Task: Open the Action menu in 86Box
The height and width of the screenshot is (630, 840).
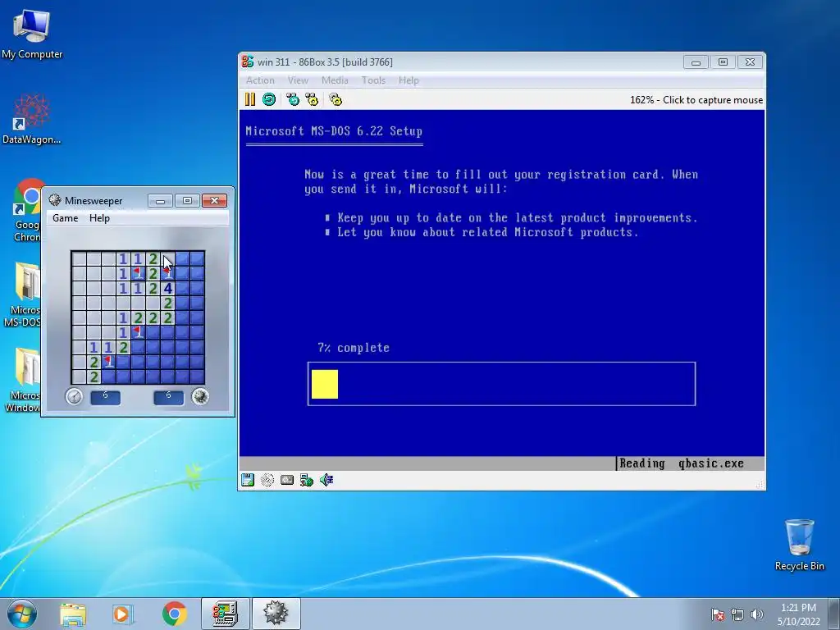Action: coord(260,80)
